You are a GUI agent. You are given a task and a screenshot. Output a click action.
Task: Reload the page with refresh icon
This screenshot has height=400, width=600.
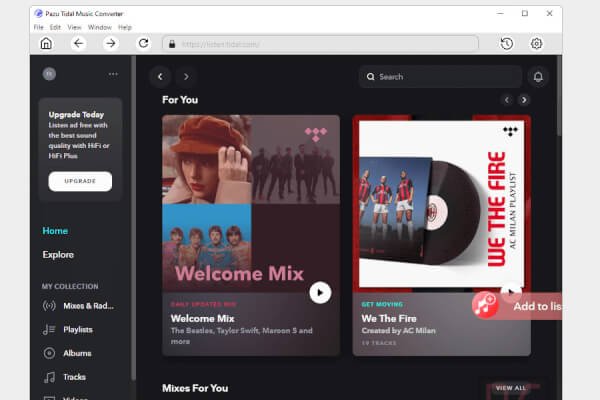click(x=143, y=43)
